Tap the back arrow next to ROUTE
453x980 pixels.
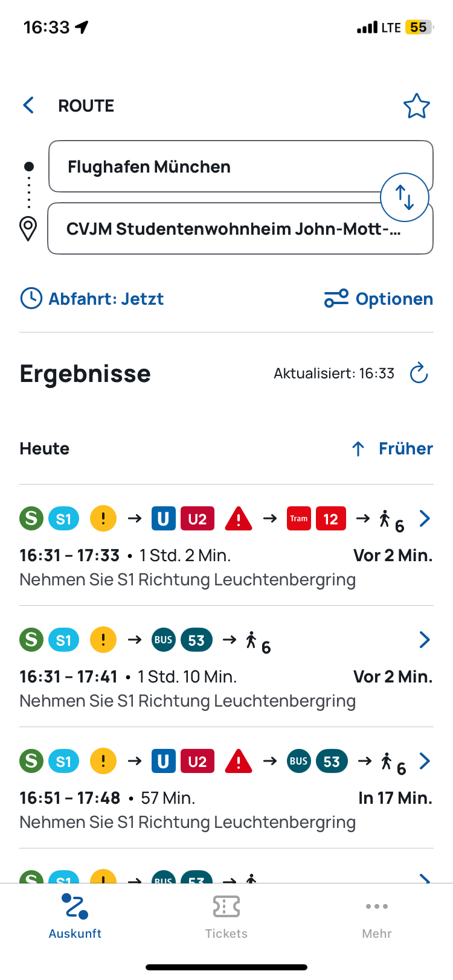(28, 106)
